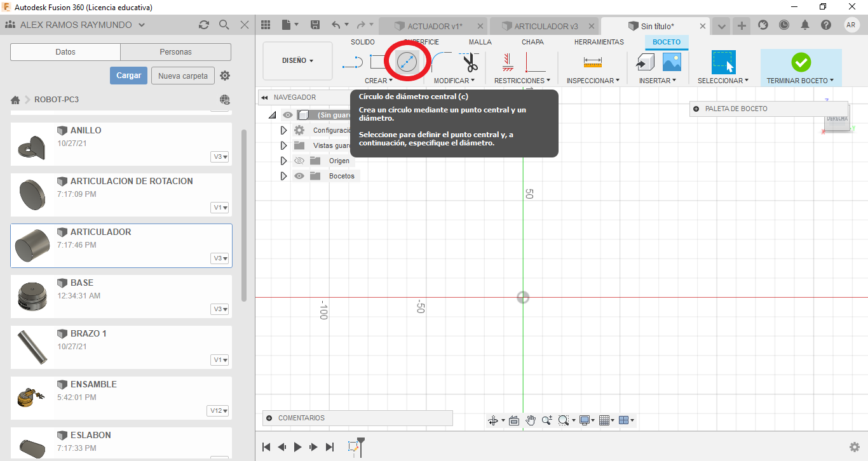Select the Rectangle sketch tool
Viewport: 868px width, 461px height.
click(378, 62)
